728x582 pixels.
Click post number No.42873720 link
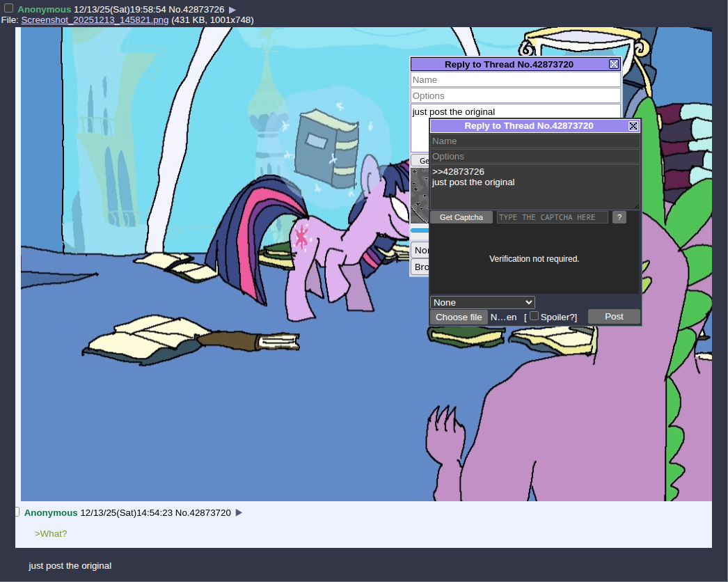pyautogui.click(x=203, y=513)
